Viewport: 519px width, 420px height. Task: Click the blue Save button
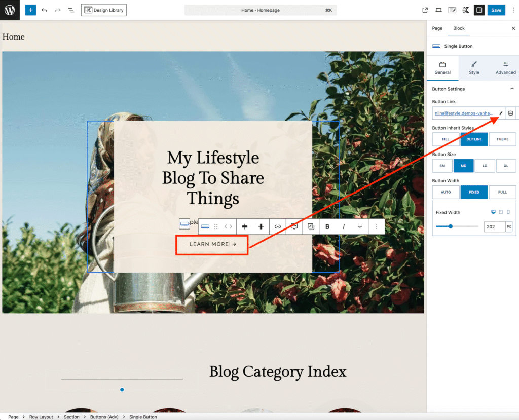[x=496, y=10]
